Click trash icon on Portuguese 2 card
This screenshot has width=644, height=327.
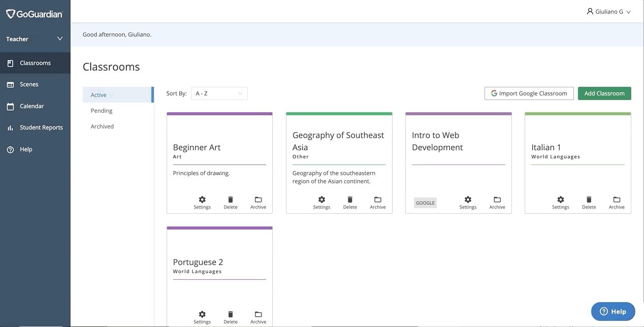point(231,317)
